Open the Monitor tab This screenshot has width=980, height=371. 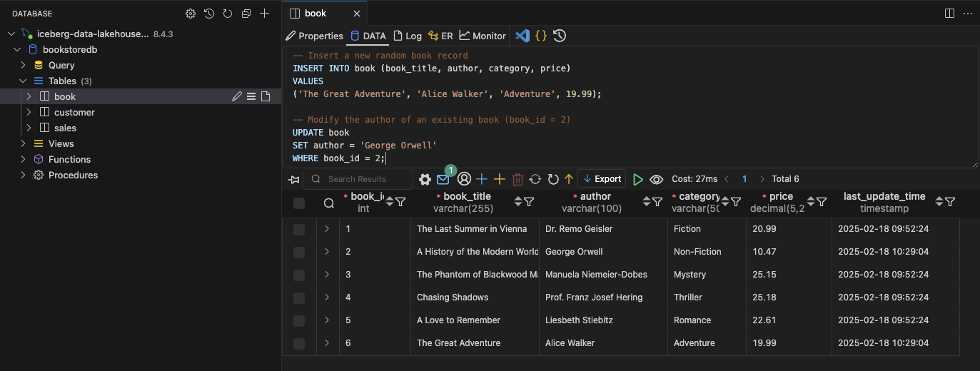[x=482, y=36]
